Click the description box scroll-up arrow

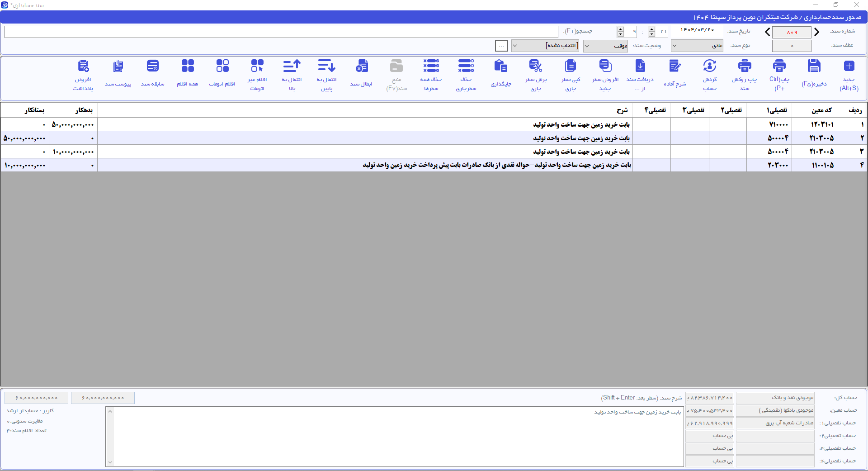pyautogui.click(x=110, y=411)
